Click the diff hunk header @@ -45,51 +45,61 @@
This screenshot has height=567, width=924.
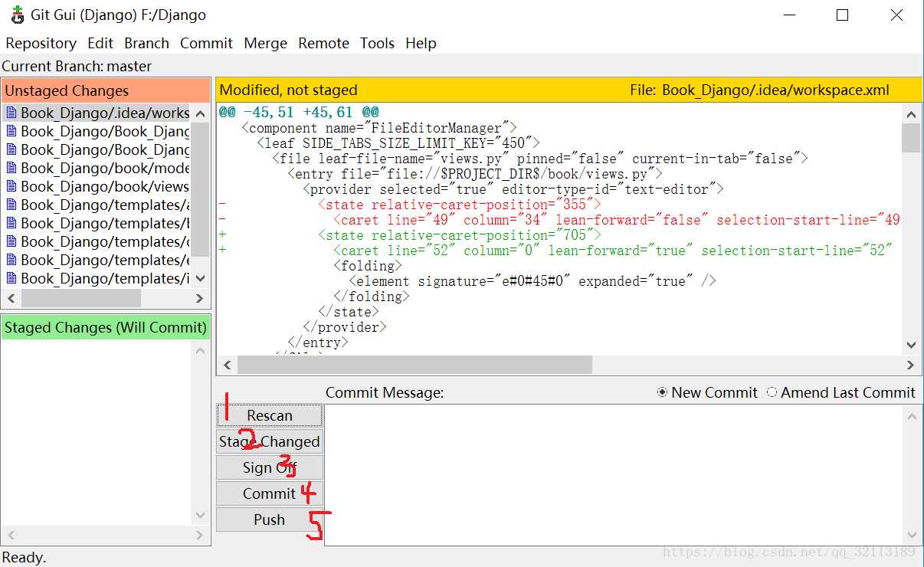click(299, 113)
